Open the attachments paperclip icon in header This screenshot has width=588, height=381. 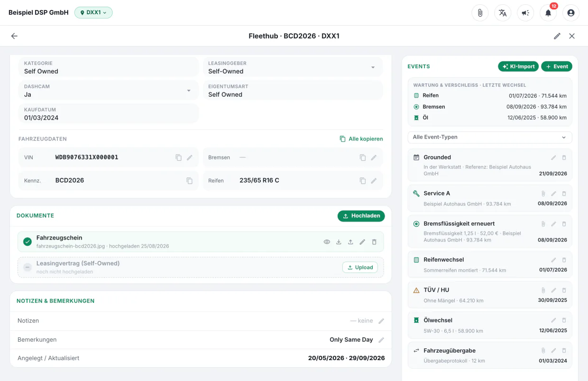480,13
